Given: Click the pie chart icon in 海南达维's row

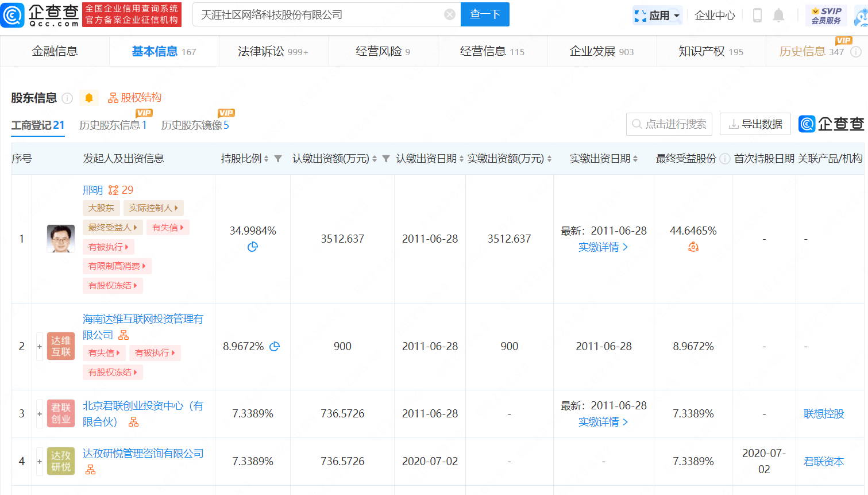Looking at the screenshot, I should click(x=274, y=346).
